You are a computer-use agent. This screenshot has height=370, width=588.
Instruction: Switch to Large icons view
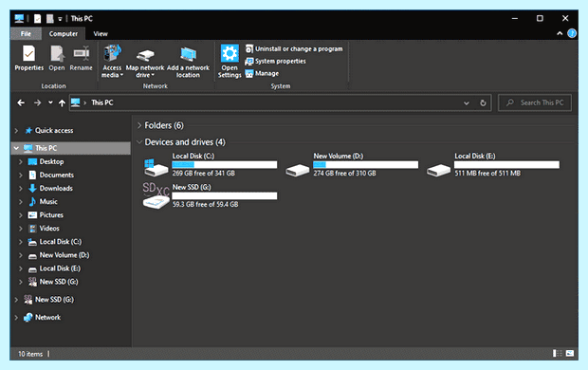tap(570, 354)
